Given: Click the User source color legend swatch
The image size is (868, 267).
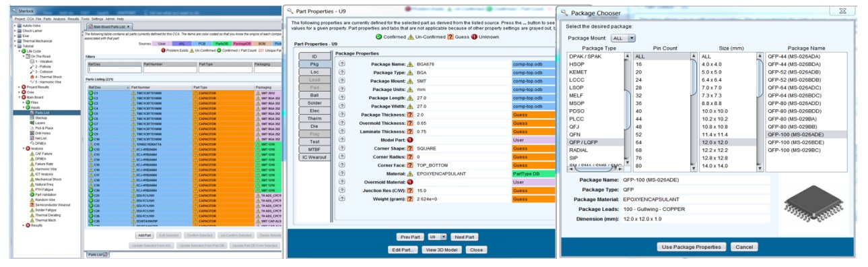Looking at the screenshot, I should [162, 43].
